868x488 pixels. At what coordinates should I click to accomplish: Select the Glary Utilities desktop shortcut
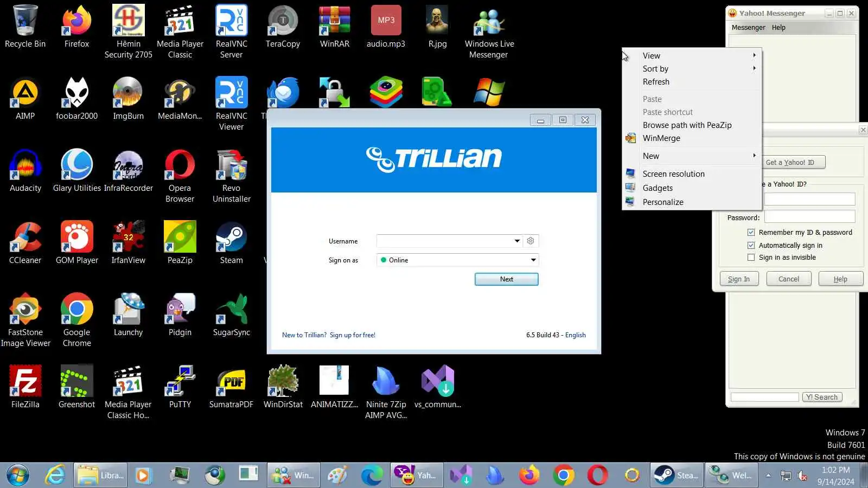[x=76, y=171]
